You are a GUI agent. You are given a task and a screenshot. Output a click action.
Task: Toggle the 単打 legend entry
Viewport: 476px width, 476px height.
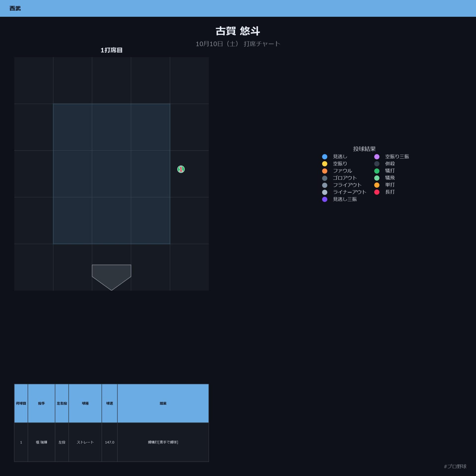pyautogui.click(x=384, y=185)
